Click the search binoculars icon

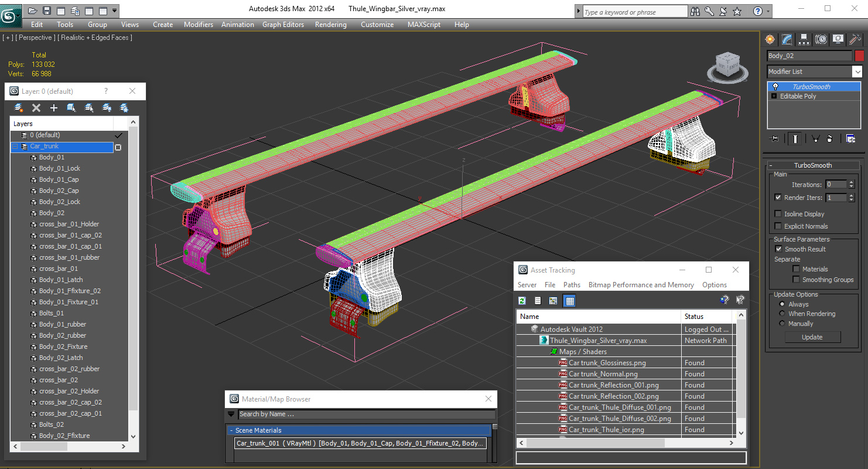[695, 11]
